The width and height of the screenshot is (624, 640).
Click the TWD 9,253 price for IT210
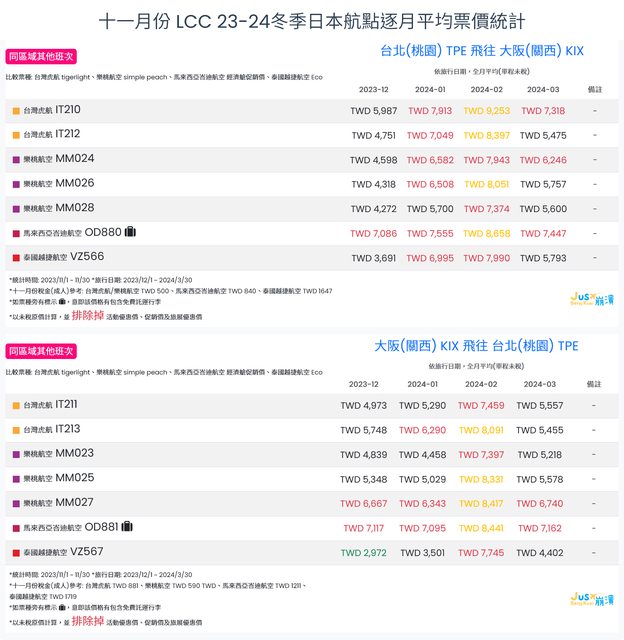tap(485, 111)
